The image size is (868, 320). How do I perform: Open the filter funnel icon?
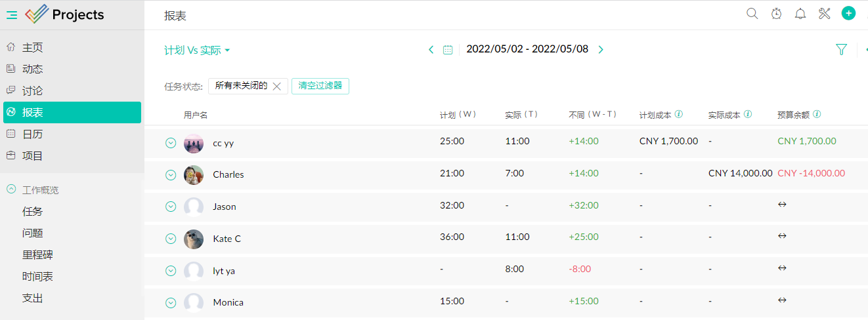click(841, 49)
